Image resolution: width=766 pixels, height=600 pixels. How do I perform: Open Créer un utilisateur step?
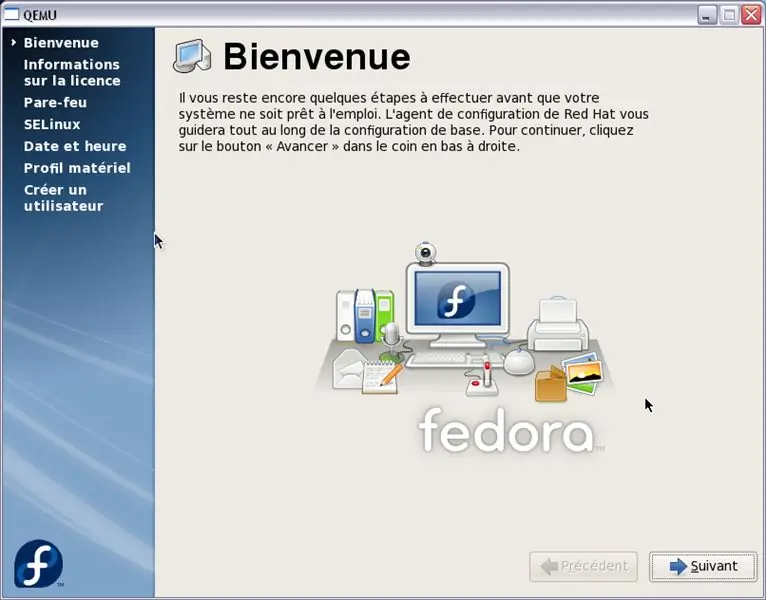(64, 198)
